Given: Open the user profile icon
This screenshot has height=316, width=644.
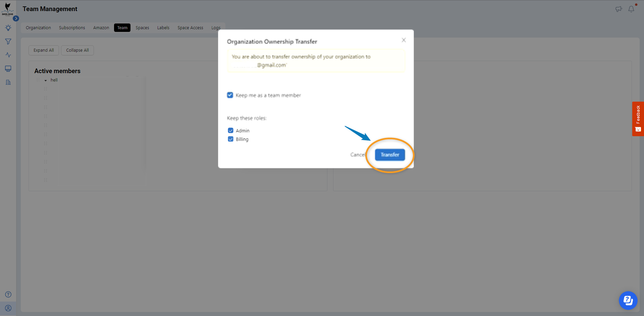Looking at the screenshot, I should [8, 308].
